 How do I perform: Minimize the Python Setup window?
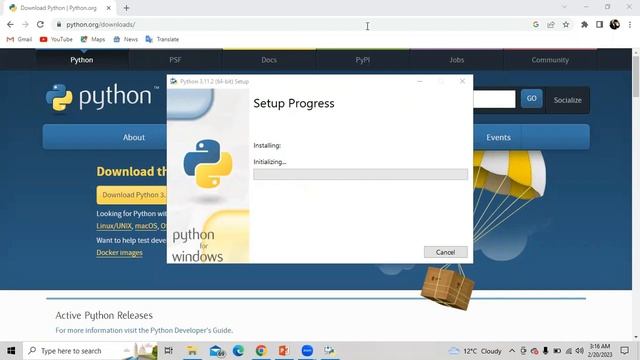420,81
